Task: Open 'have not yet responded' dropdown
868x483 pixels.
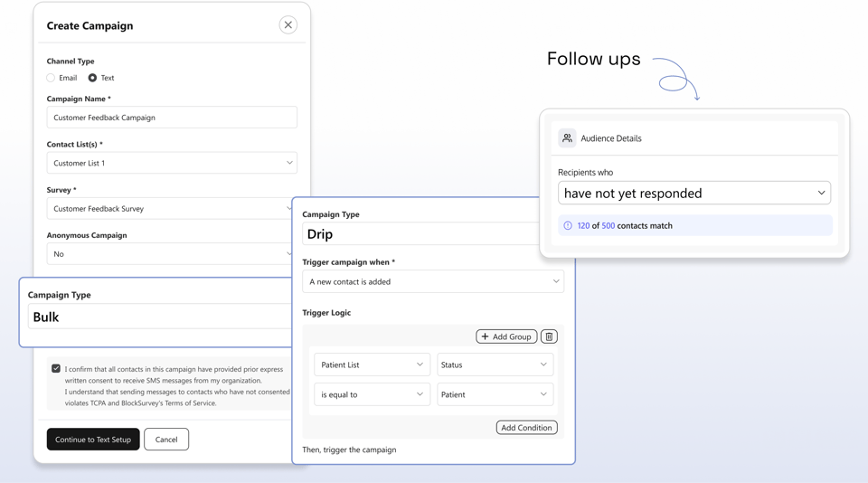Action: coord(694,193)
